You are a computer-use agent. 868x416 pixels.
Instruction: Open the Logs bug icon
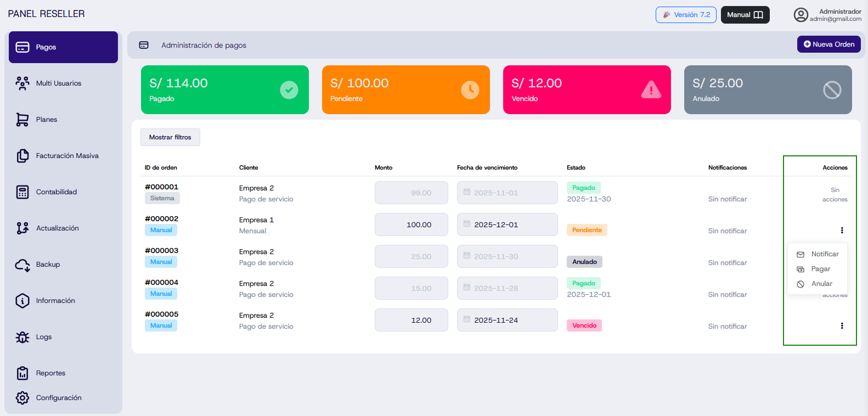point(22,337)
